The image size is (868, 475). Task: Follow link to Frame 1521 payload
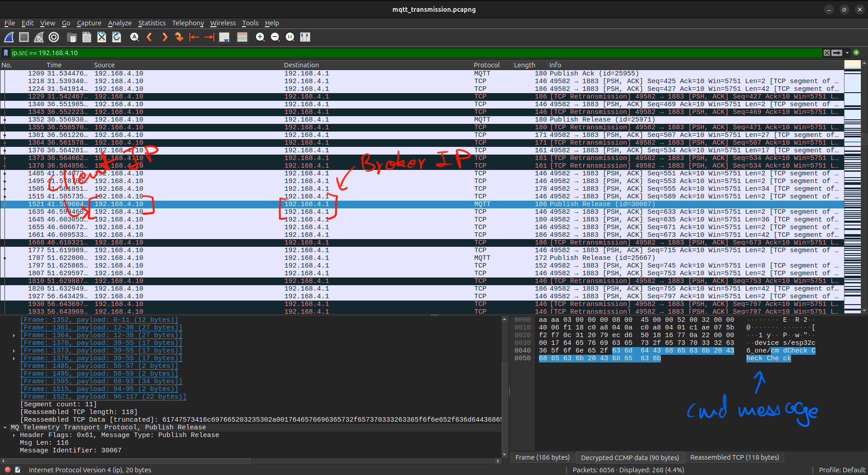pyautogui.click(x=103, y=397)
